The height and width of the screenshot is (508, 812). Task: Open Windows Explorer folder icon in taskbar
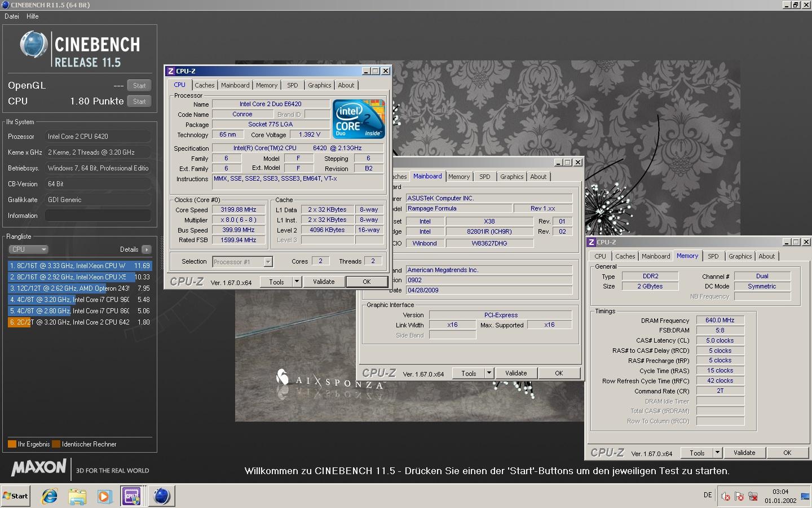pos(77,496)
